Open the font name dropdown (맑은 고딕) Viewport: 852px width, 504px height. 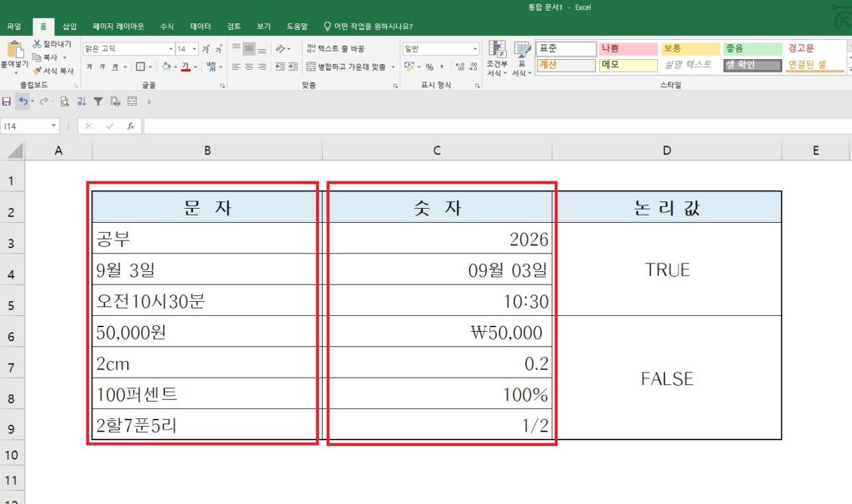click(171, 49)
